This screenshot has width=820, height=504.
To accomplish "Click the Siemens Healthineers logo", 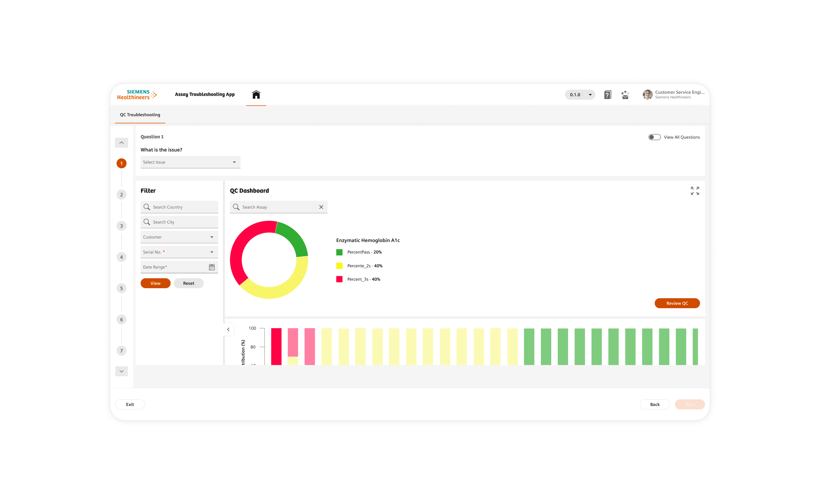I will click(x=137, y=95).
